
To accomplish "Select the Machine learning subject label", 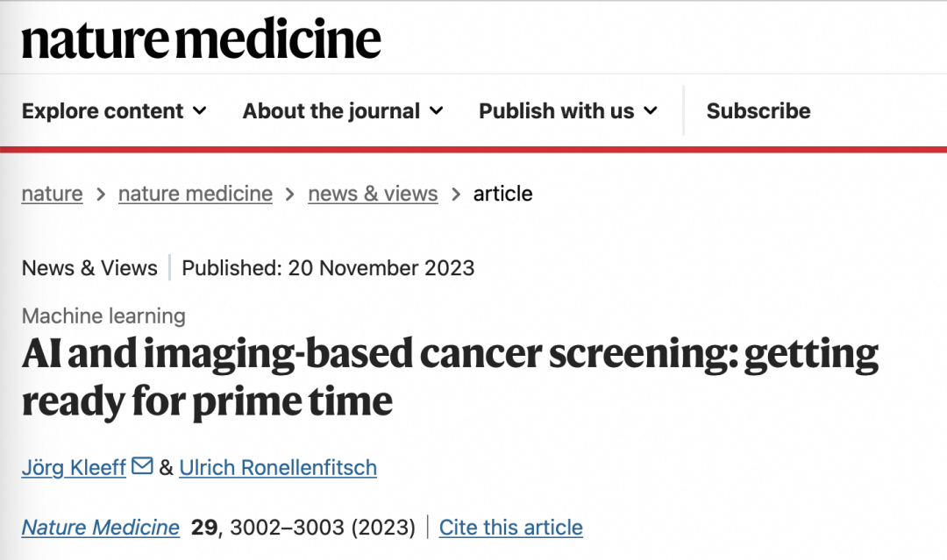I will (x=103, y=315).
